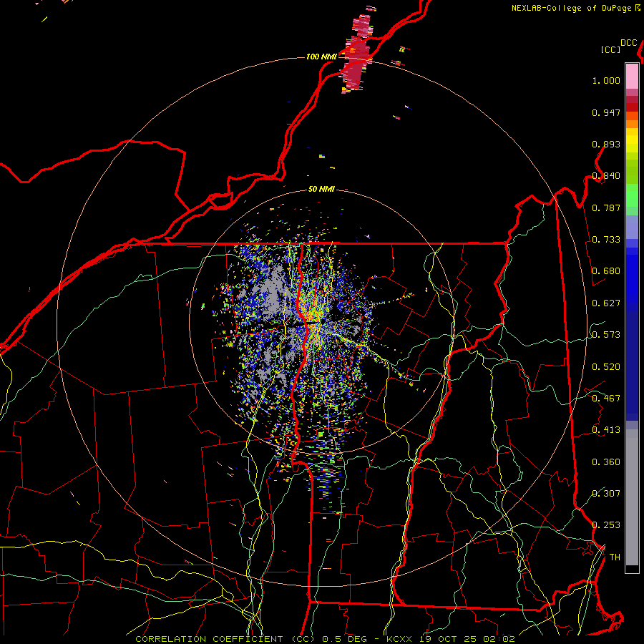Click the magenta echo cluster near 100 NMI ring
Viewport: 644px width, 644px height.
tap(356, 55)
